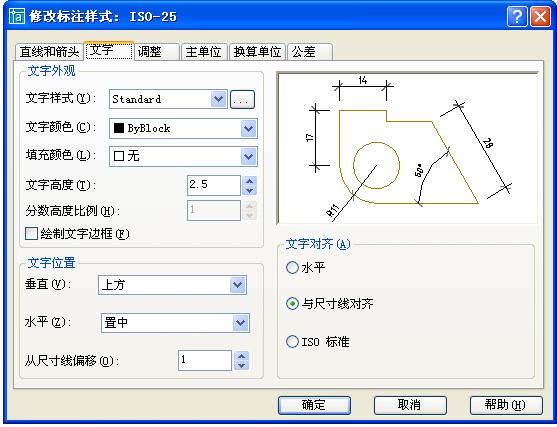Close the 修改标注样式 dialog
Image resolution: width=557 pixels, height=427 pixels.
(x=540, y=17)
